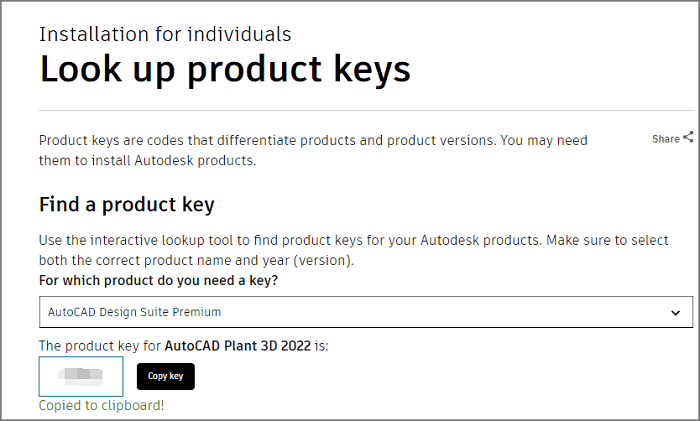700x421 pixels.
Task: Click the blurred product key code
Action: 80,376
